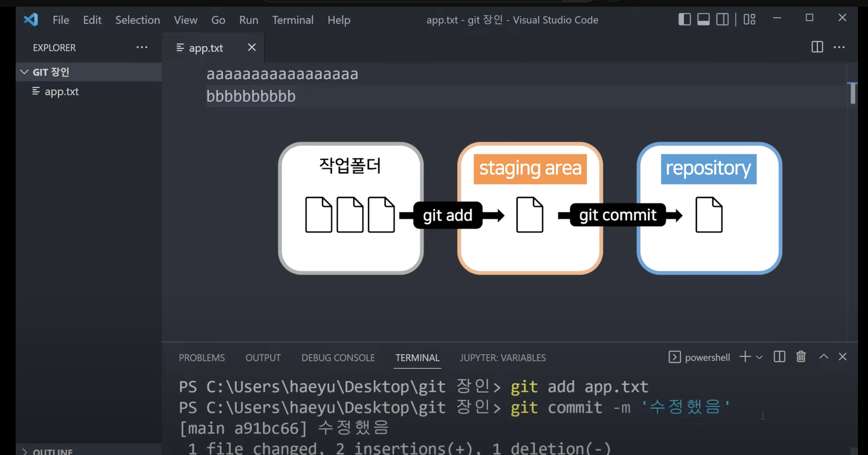The height and width of the screenshot is (455, 868).
Task: Toggle the Panel icon in title bar
Action: 703,19
